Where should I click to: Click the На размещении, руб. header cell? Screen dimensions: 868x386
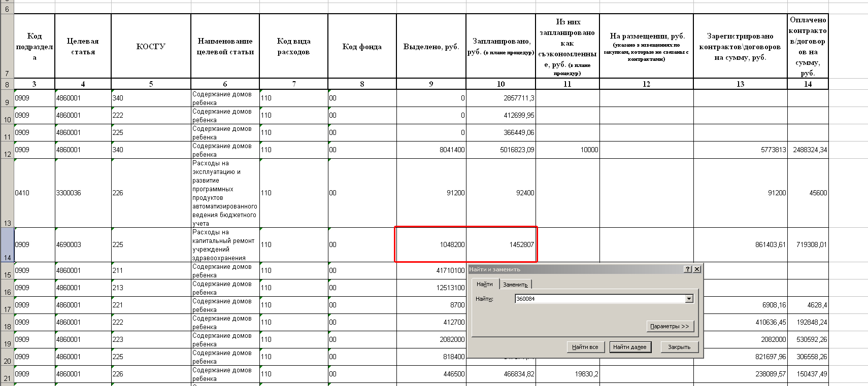coord(647,46)
